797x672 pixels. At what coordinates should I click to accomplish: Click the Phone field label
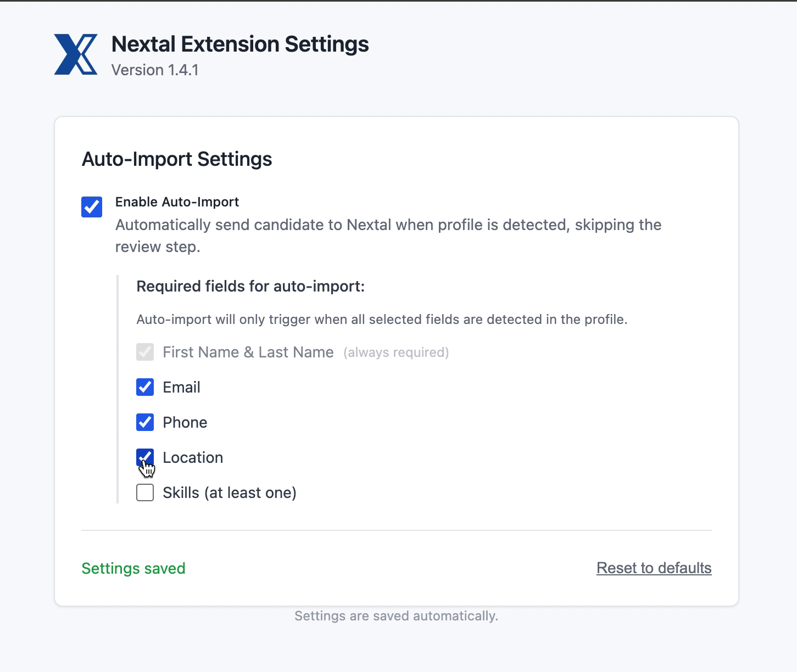coord(185,422)
